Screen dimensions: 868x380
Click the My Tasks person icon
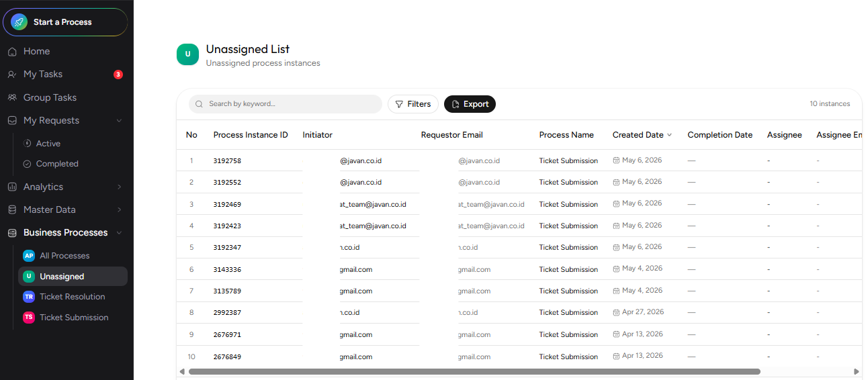pos(12,75)
